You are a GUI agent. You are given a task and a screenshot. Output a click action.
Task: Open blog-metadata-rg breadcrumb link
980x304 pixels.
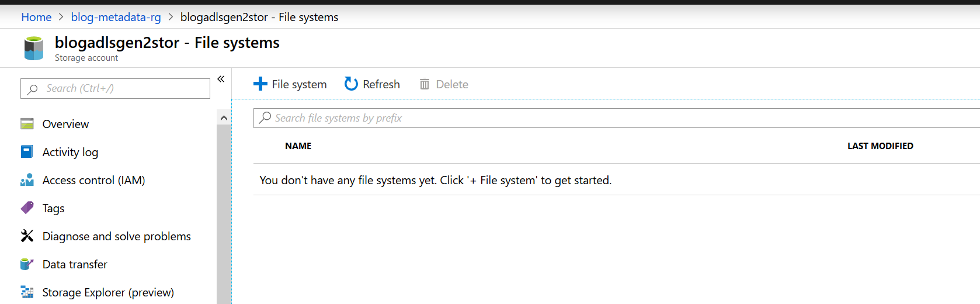point(116,17)
